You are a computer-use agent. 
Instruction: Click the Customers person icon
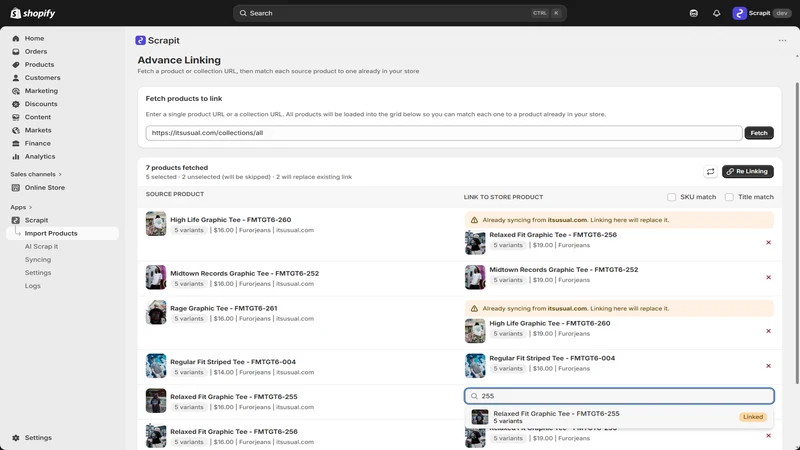(16, 78)
